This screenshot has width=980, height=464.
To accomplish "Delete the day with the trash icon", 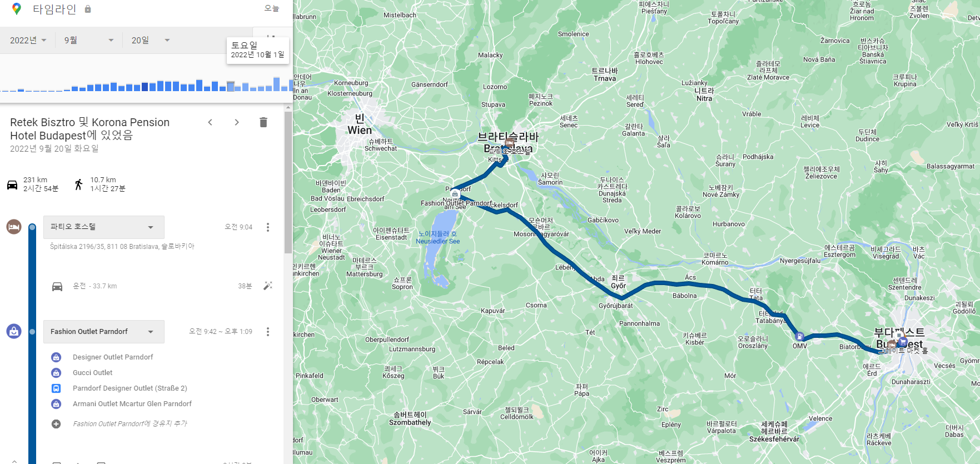I will 263,122.
